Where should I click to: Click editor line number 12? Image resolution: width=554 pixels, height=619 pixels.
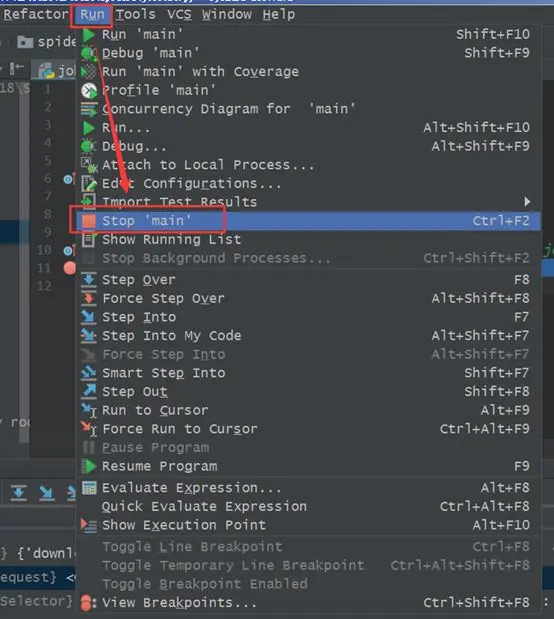click(x=45, y=286)
